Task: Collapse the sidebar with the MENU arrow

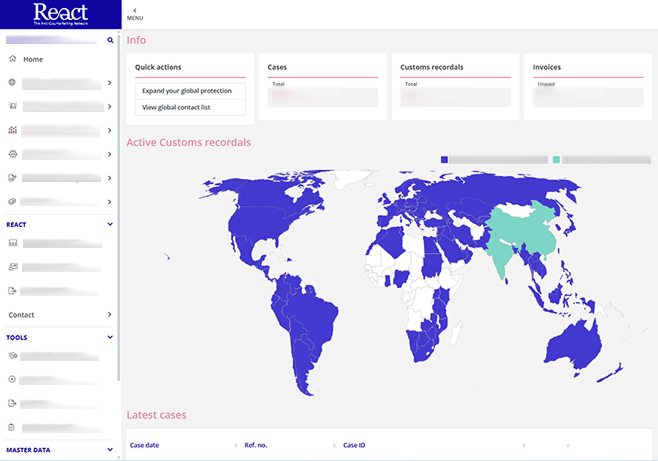Action: pyautogui.click(x=135, y=14)
